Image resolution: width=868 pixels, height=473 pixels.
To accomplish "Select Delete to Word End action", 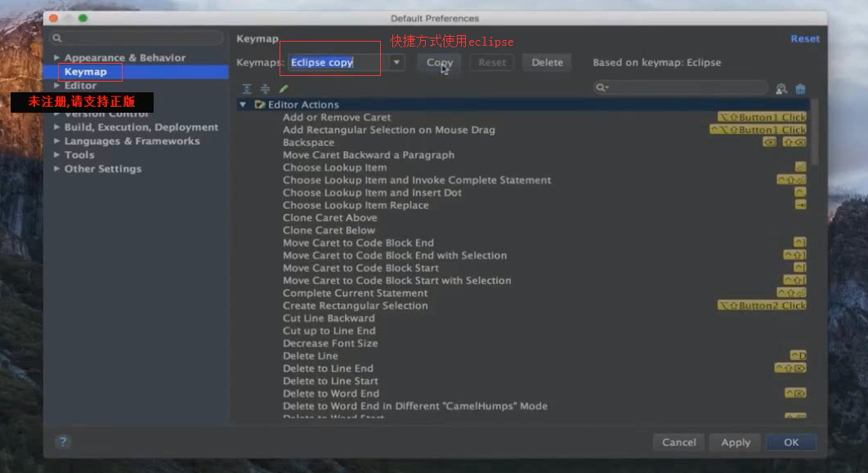I will 331,393.
